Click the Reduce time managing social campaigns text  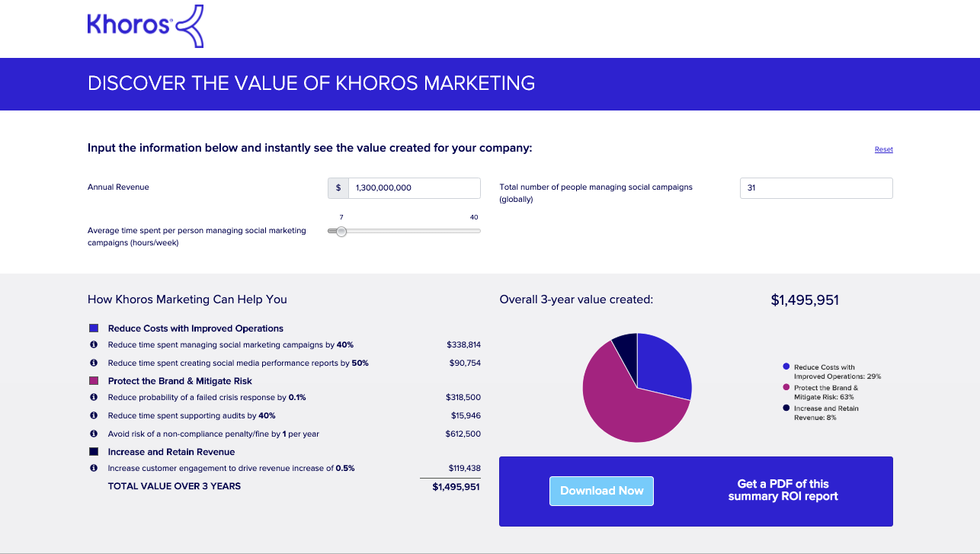[x=231, y=345]
